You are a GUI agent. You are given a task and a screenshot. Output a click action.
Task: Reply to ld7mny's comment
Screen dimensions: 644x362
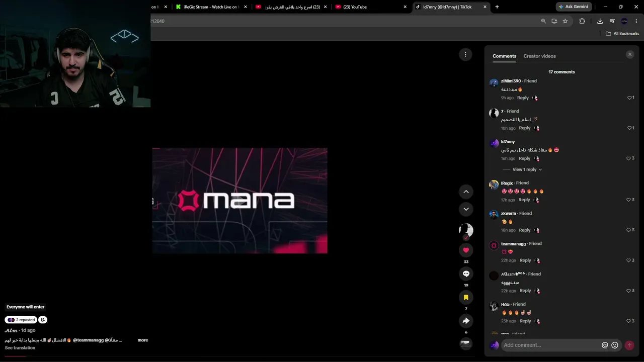tap(525, 158)
